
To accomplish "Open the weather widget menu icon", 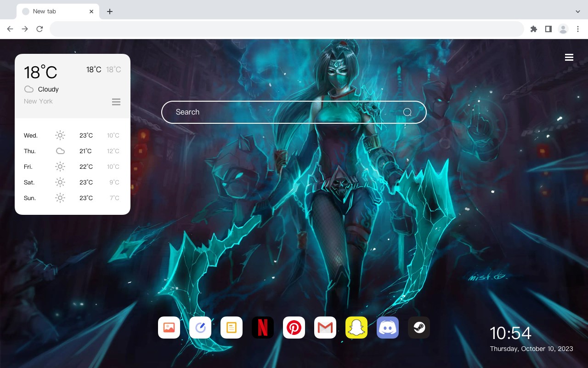I will tap(116, 102).
